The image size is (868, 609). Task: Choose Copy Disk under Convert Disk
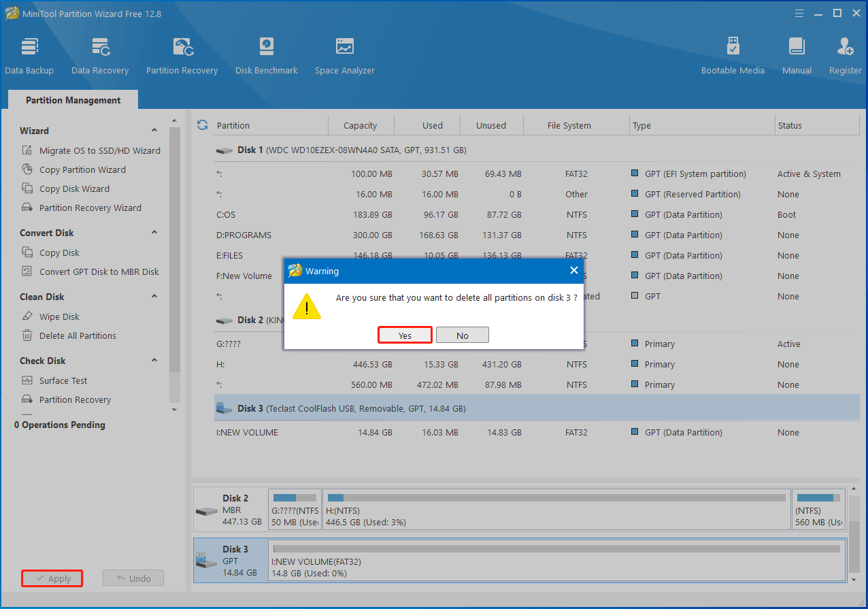click(51, 252)
